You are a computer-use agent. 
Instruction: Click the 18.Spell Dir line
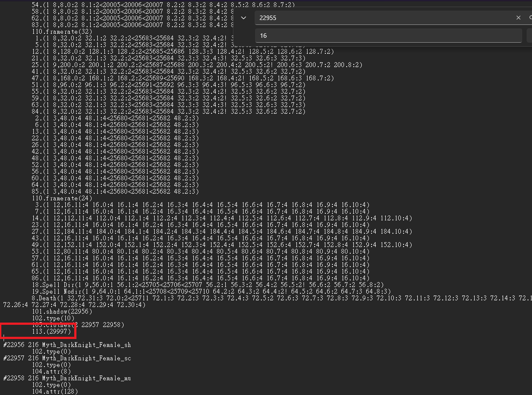[x=208, y=284]
